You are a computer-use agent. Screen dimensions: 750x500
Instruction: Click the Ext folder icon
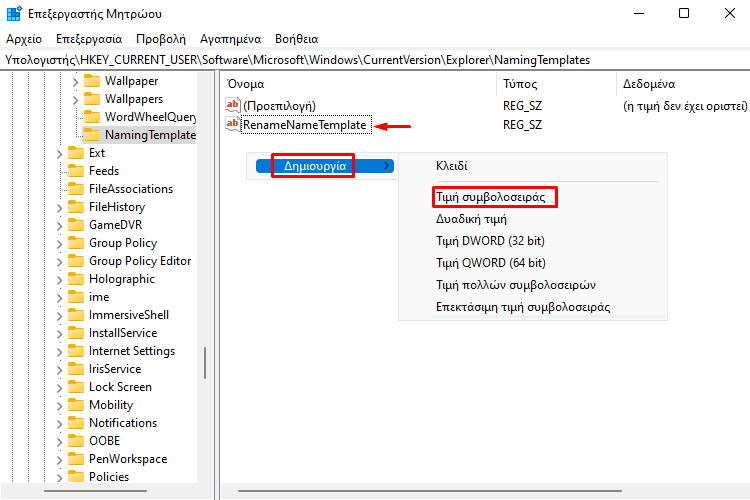76,153
